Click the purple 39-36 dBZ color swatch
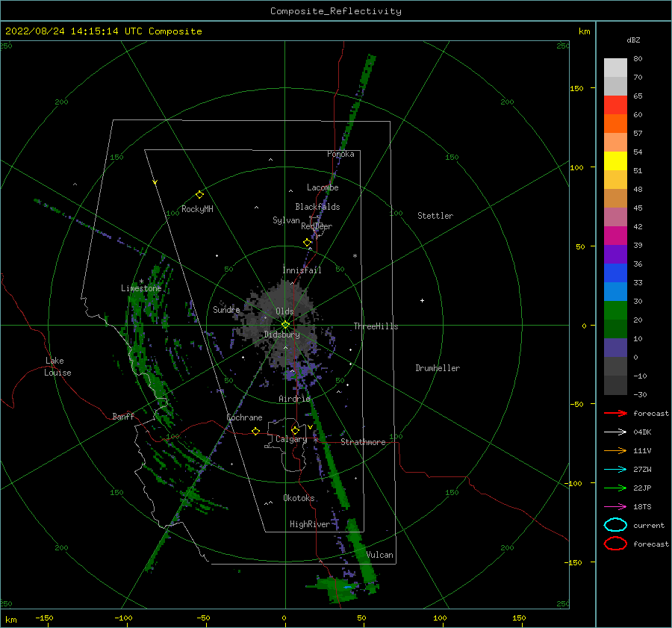 click(x=615, y=255)
